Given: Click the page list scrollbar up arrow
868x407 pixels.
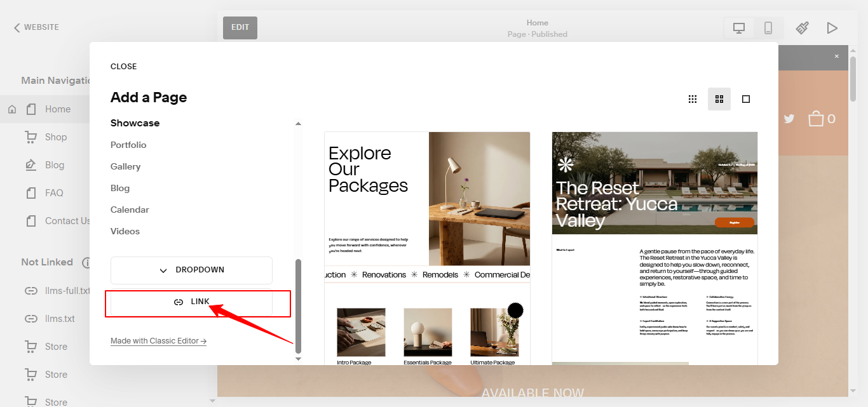Looking at the screenshot, I should pyautogui.click(x=298, y=124).
